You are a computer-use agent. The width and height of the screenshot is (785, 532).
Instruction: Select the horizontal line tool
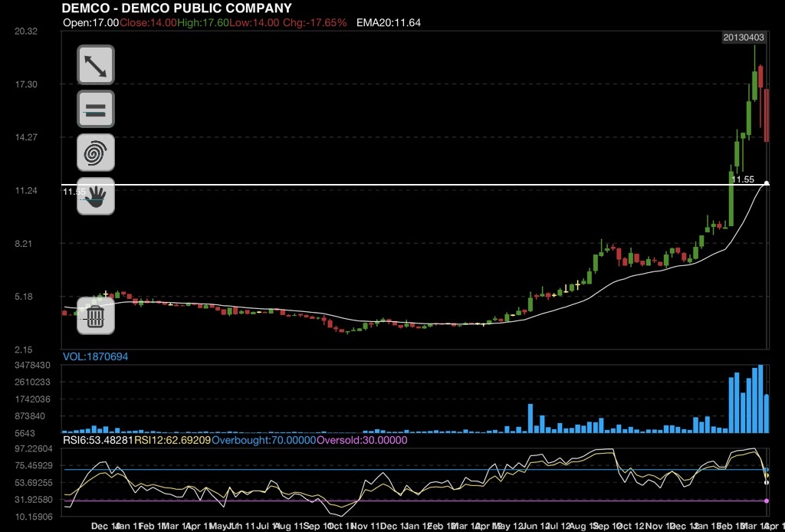coord(96,109)
